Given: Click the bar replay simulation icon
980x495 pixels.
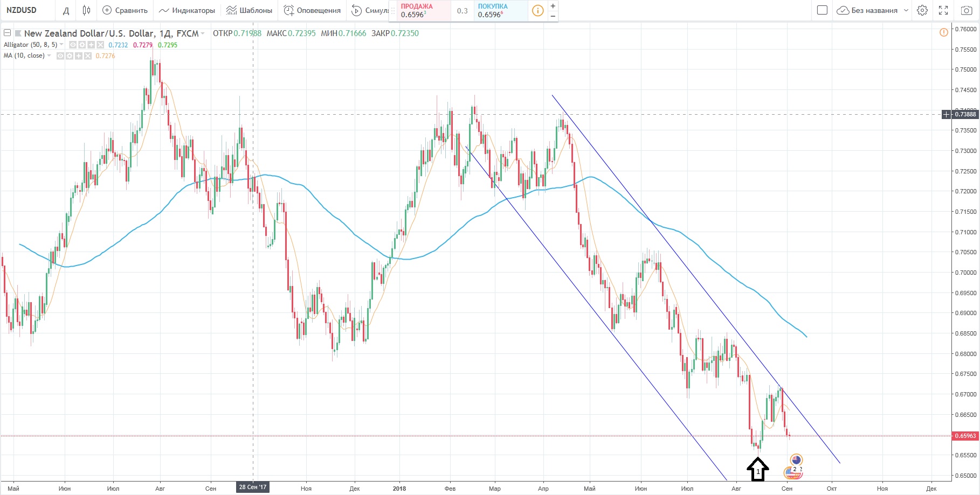Looking at the screenshot, I should tap(356, 10).
